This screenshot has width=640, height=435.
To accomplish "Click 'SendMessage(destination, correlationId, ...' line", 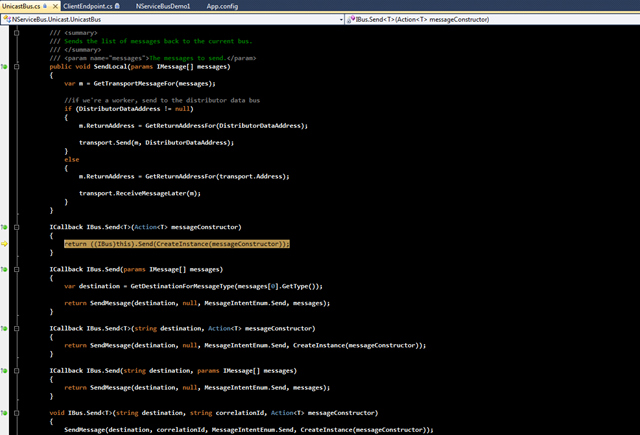I will 249,430.
